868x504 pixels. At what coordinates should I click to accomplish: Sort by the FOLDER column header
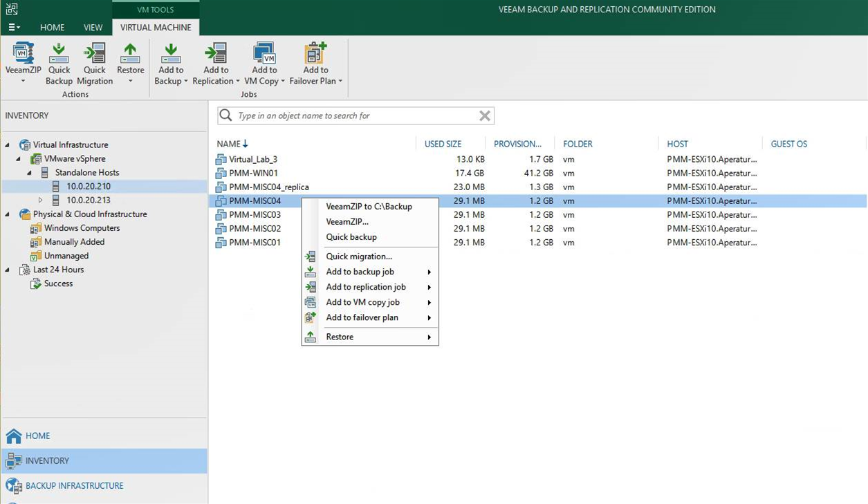578,144
